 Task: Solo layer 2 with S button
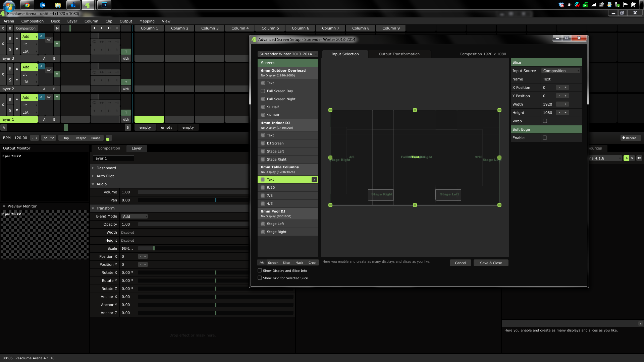(x=10, y=80)
